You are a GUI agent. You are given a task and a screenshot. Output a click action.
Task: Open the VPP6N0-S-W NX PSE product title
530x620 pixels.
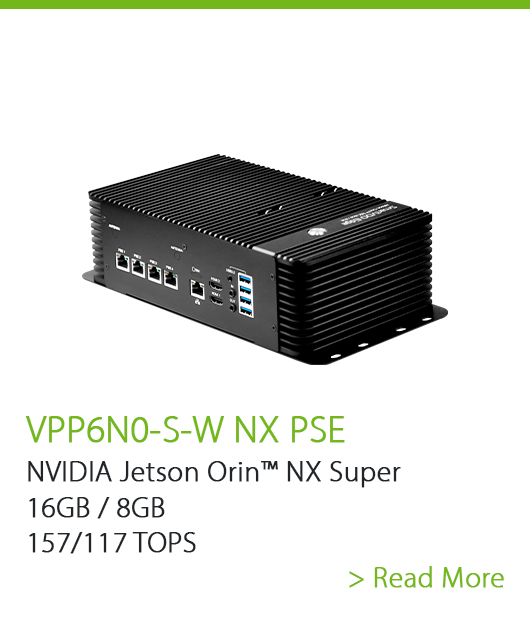[186, 429]
